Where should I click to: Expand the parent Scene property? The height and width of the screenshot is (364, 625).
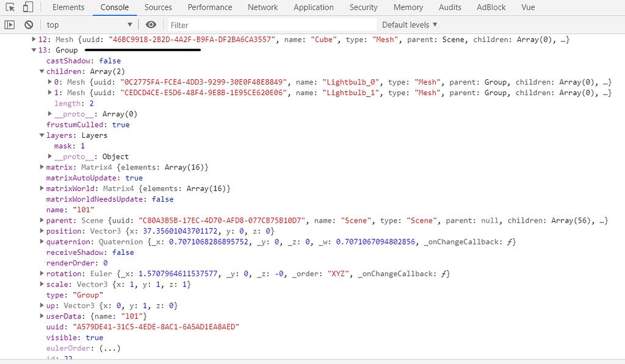pos(42,221)
